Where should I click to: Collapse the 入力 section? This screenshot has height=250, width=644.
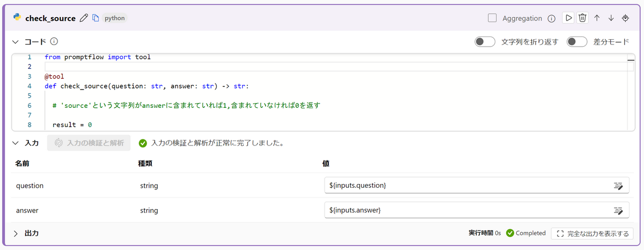16,143
